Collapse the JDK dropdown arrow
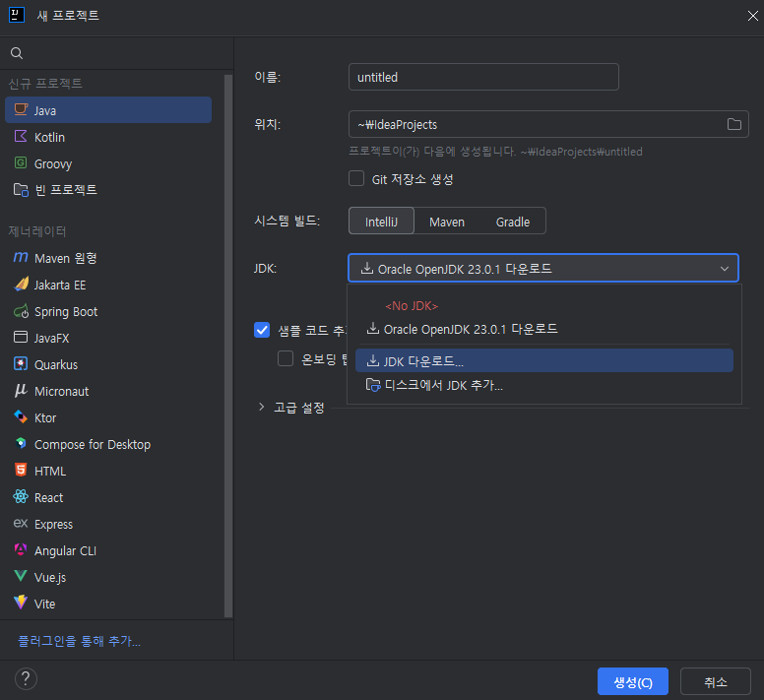The height and width of the screenshot is (700, 764). (725, 269)
